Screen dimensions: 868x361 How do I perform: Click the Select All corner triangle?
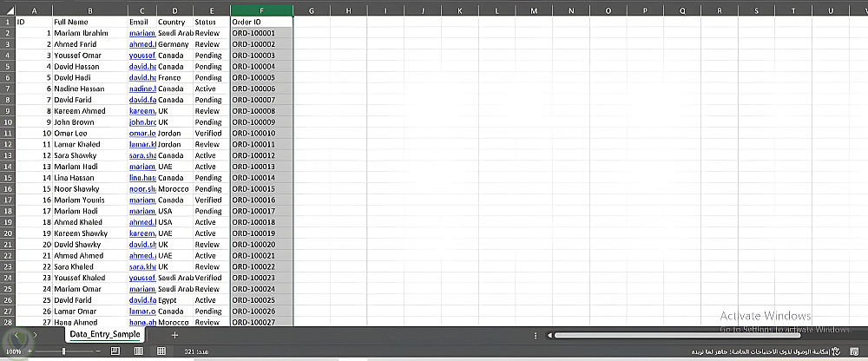(x=10, y=10)
